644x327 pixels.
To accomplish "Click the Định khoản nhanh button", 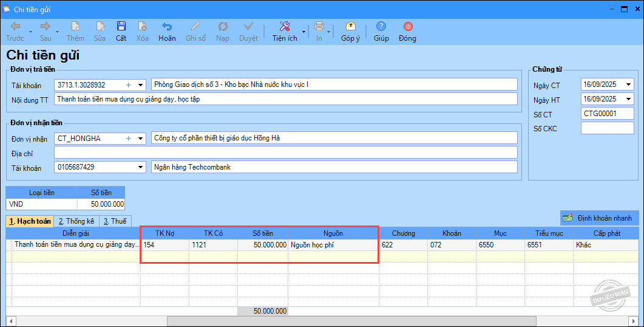I will (598, 218).
